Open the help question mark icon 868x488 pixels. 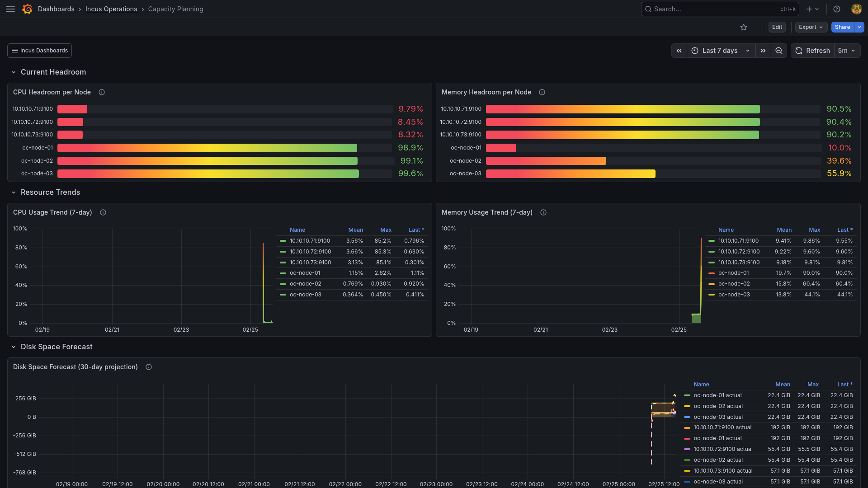tap(837, 9)
